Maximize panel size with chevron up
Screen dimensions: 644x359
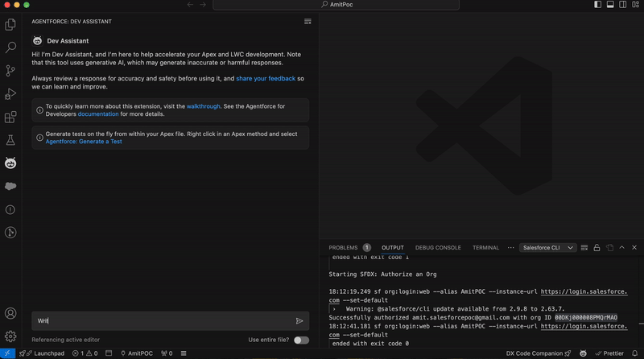click(x=621, y=248)
